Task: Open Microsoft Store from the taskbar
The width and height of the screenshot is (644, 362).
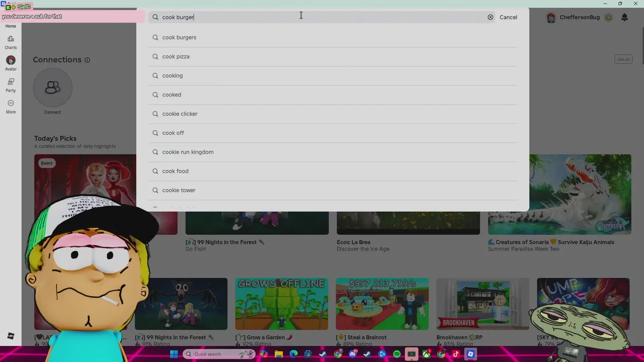Action: click(x=308, y=354)
